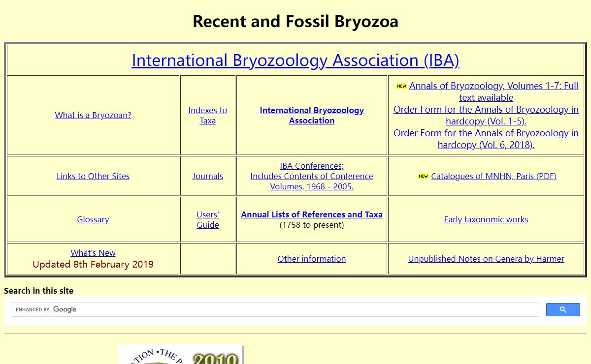
Task: Open International Bryozoology Association (IBA) heading link
Action: click(295, 60)
